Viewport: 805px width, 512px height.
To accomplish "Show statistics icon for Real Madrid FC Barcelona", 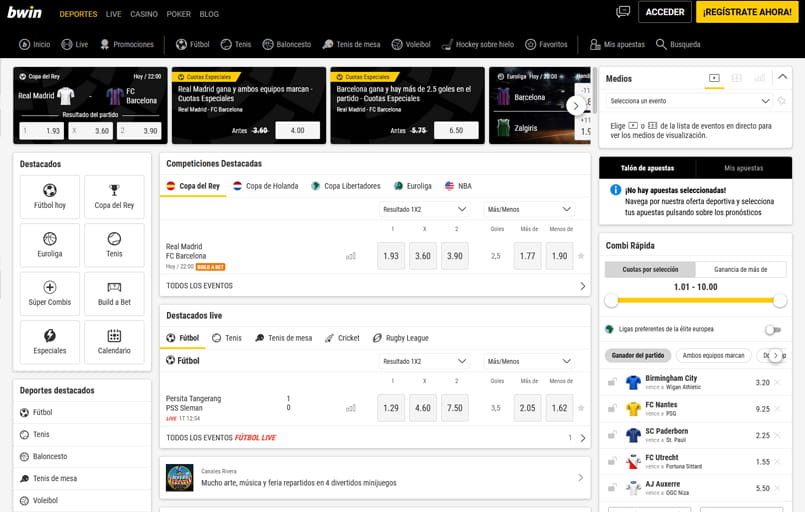I will click(351, 256).
